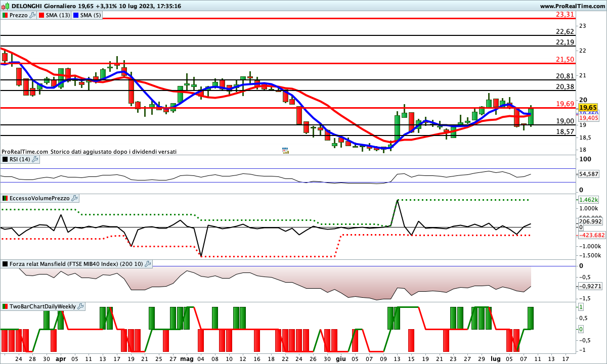Click the EccessoVolumePrezzo green-red color swatch
The height and width of the screenshot is (364, 607).
pos(5,198)
